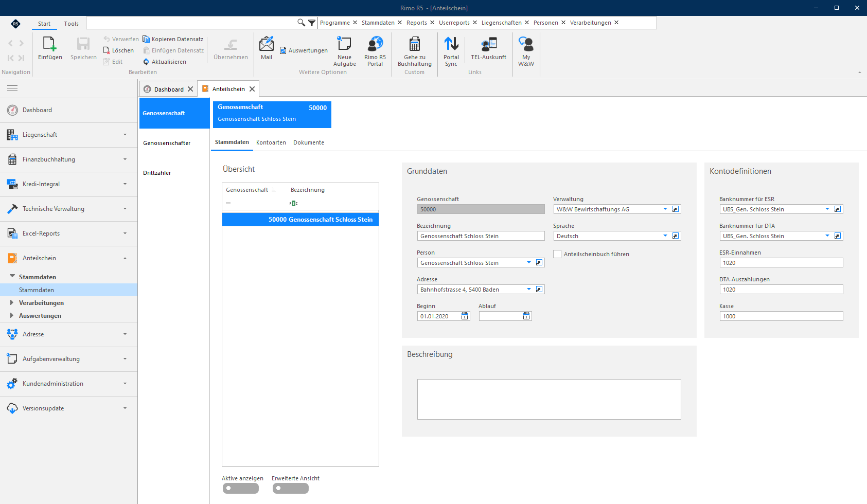Image resolution: width=867 pixels, height=504 pixels.
Task: Click the My W&W icon
Action: [x=526, y=44]
